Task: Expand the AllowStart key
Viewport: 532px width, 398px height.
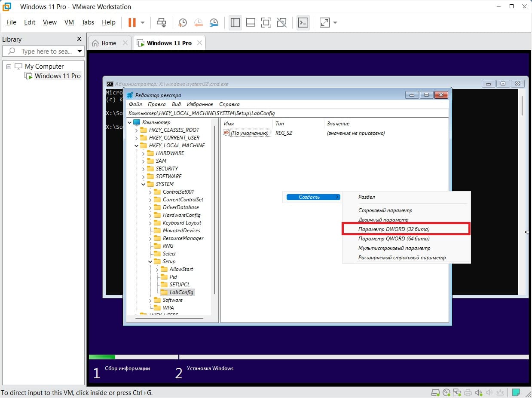Action: click(x=157, y=269)
